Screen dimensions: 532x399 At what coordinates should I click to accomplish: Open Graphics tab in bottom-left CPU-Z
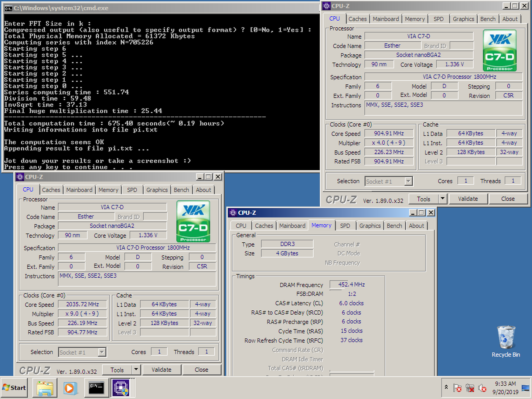157,190
